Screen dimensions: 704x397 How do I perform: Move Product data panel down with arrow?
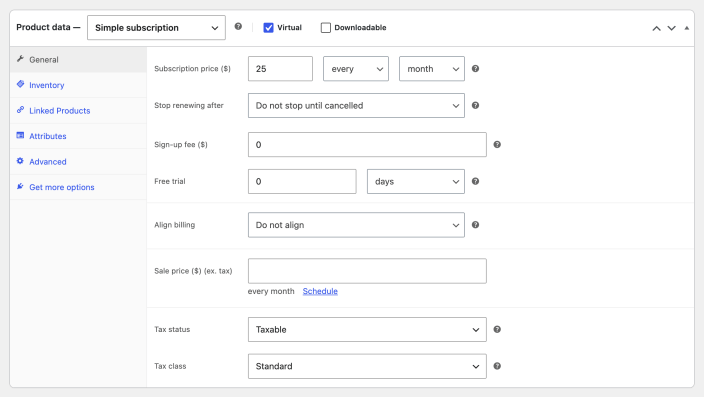click(x=672, y=28)
